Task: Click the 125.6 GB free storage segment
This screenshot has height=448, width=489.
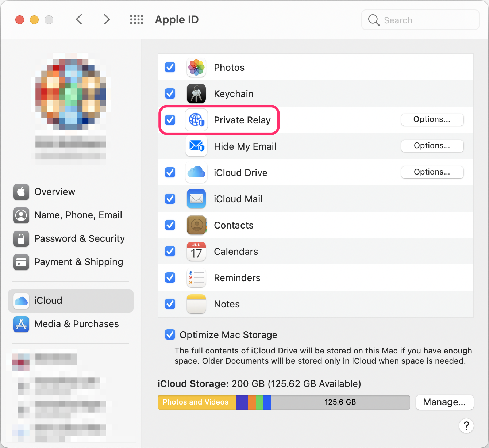Action: [x=340, y=402]
